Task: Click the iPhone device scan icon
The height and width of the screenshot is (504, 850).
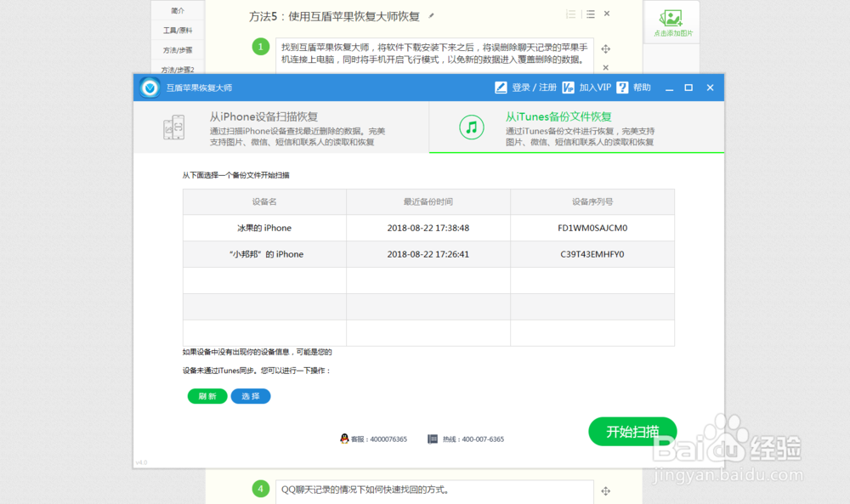Action: (174, 127)
